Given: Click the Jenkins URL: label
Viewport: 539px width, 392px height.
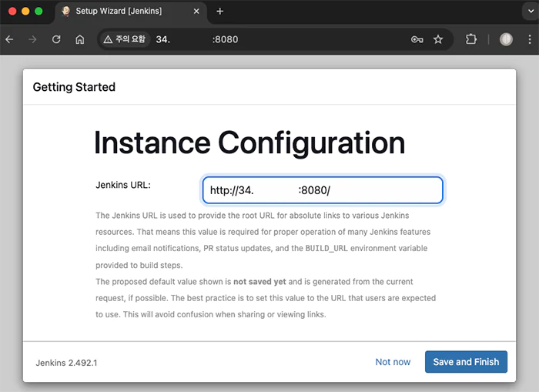Looking at the screenshot, I should (123, 185).
